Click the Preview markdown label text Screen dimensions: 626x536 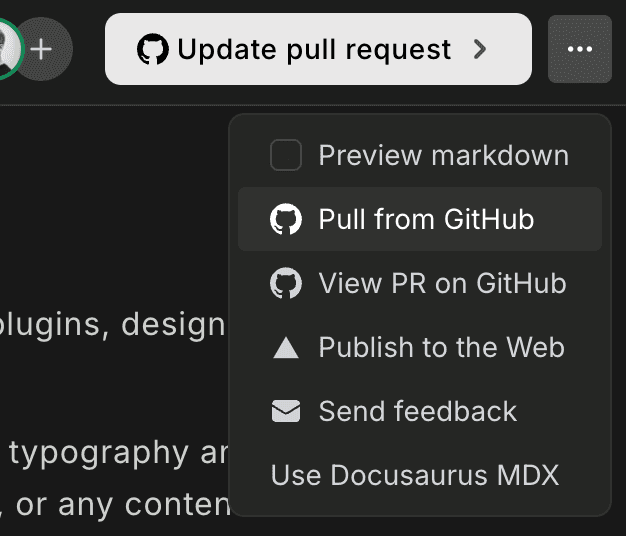[443, 156]
